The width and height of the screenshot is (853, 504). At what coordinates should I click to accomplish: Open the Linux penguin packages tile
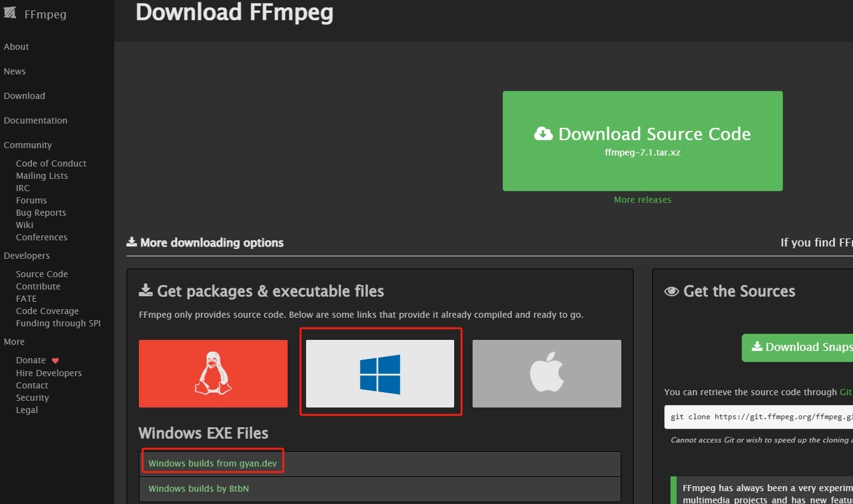(213, 374)
